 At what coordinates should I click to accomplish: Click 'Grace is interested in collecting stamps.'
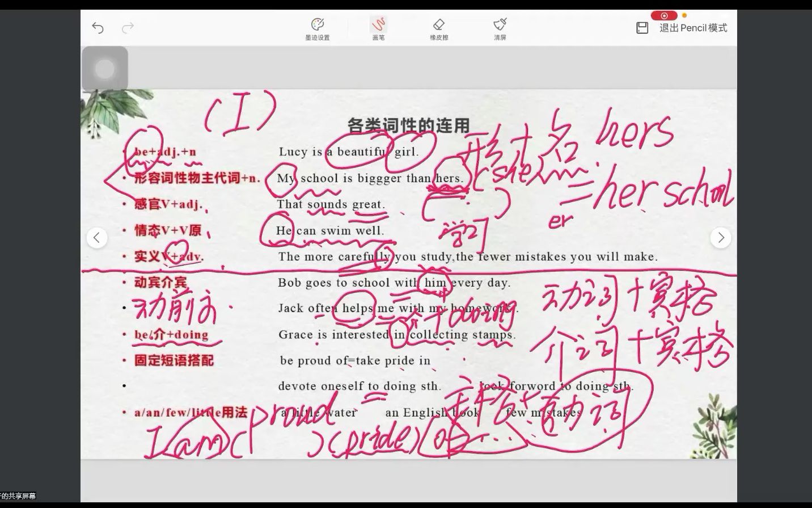coord(397,334)
